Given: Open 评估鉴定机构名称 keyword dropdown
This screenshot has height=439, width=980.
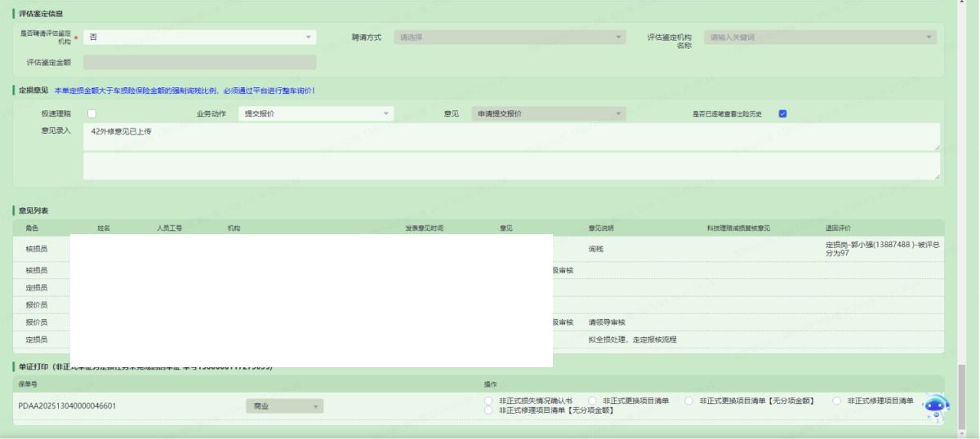Looking at the screenshot, I should point(820,38).
